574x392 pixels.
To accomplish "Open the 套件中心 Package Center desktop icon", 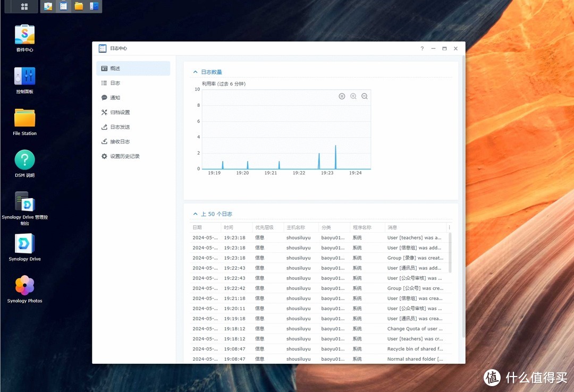I will (24, 35).
